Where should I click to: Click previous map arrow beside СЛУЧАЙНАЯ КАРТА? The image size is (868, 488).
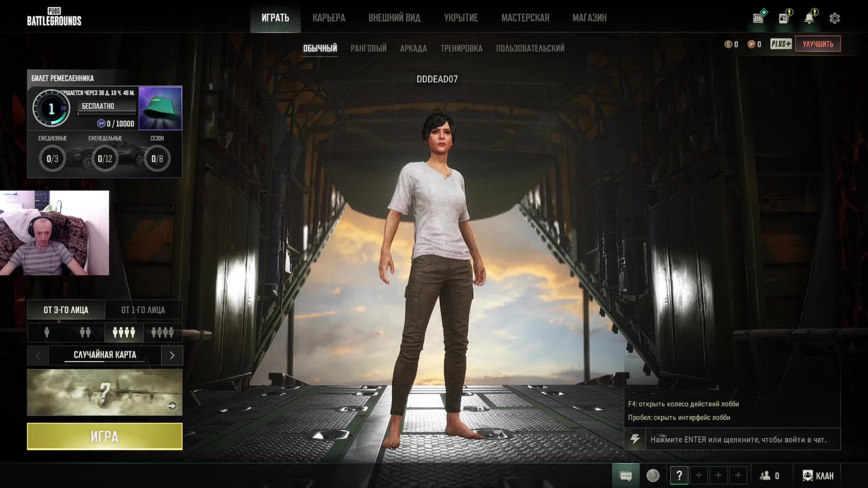click(38, 355)
